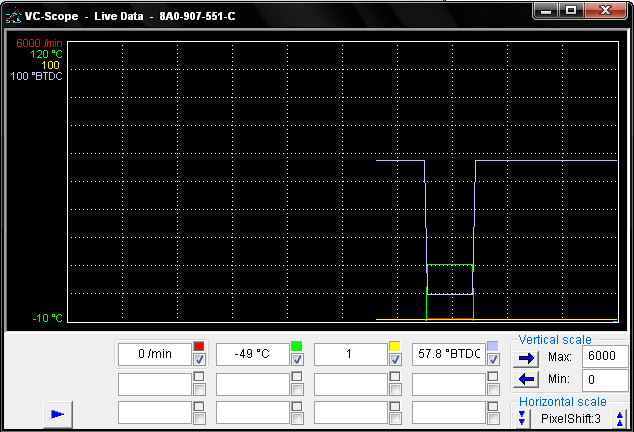Maximize the VC-Scope window

(x=573, y=10)
